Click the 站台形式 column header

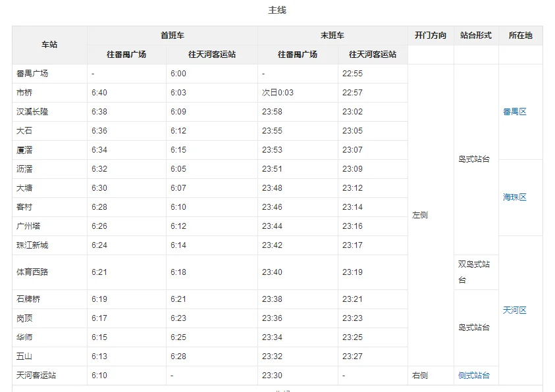(475, 36)
